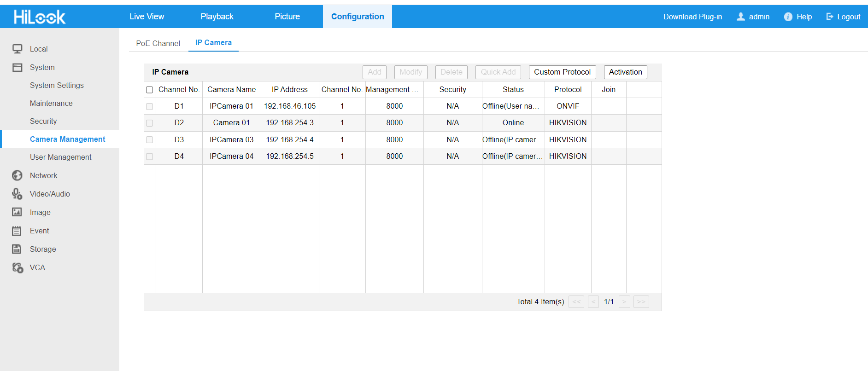Check the select-all checkbox in table header
Viewport: 868px width, 371px height.
pos(149,90)
